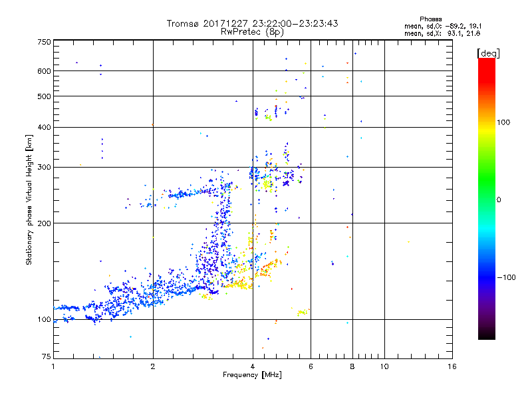Image resolution: width=532 pixels, height=399 pixels.
Task: Click the 'Phases' header text
Action: coord(430,19)
